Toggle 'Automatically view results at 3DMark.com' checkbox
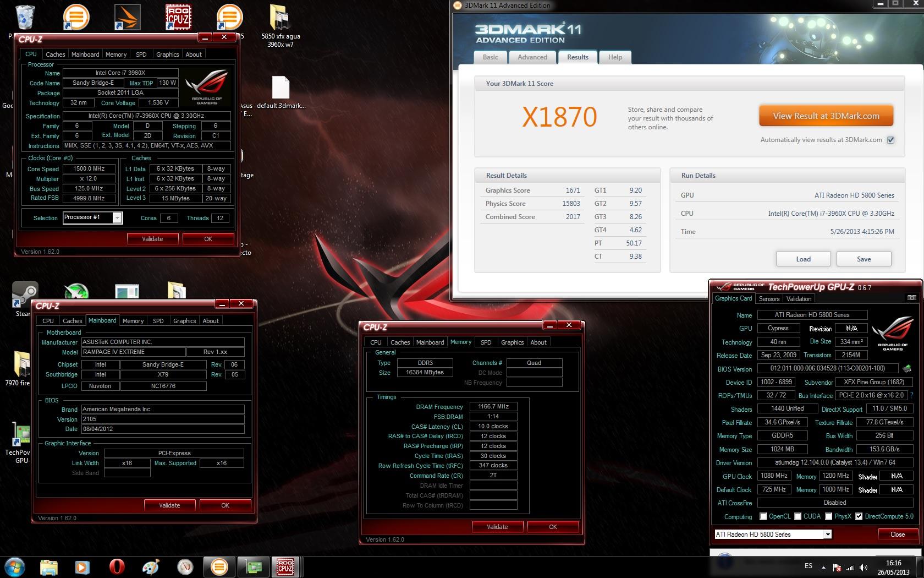This screenshot has height=578, width=924. point(891,140)
